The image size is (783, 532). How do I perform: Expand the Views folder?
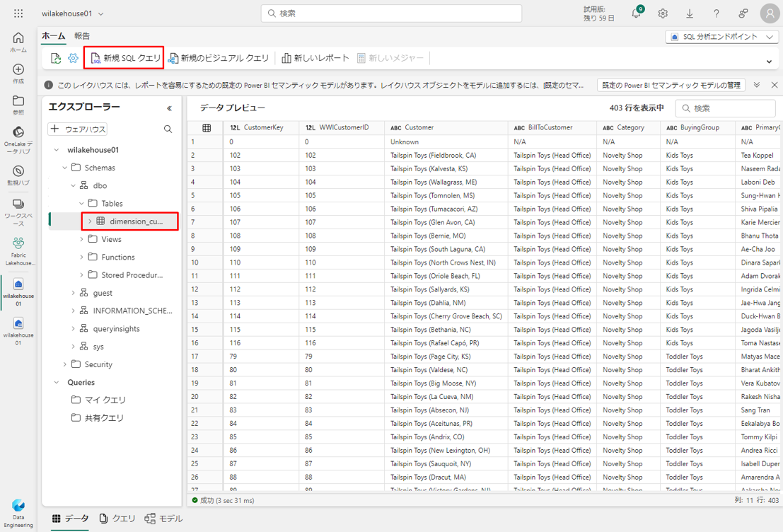[x=81, y=239]
